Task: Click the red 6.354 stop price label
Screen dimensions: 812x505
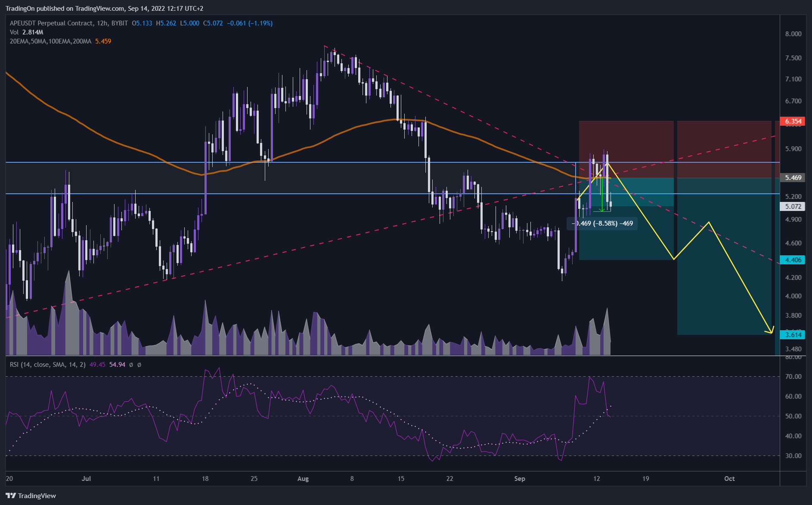Action: (793, 121)
